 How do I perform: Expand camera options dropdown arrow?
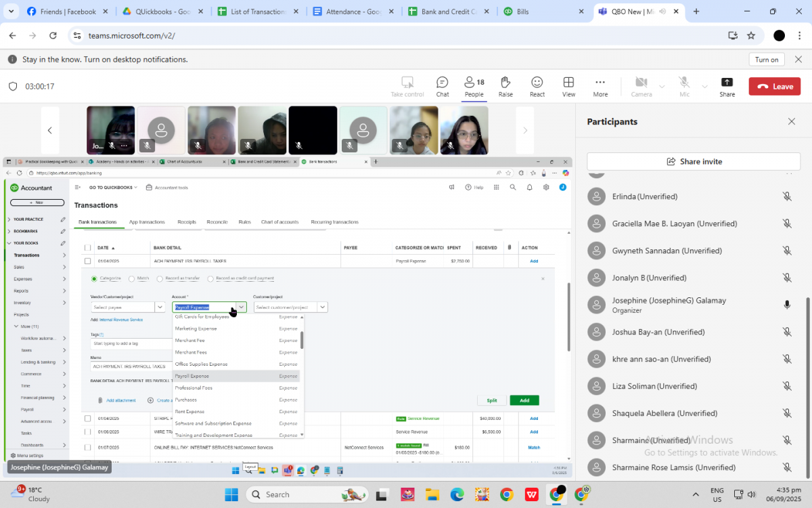(x=662, y=87)
